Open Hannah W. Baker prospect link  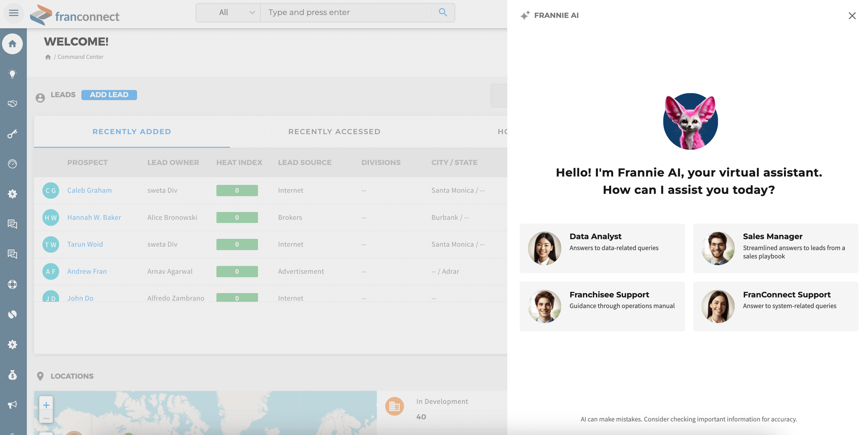(x=94, y=218)
